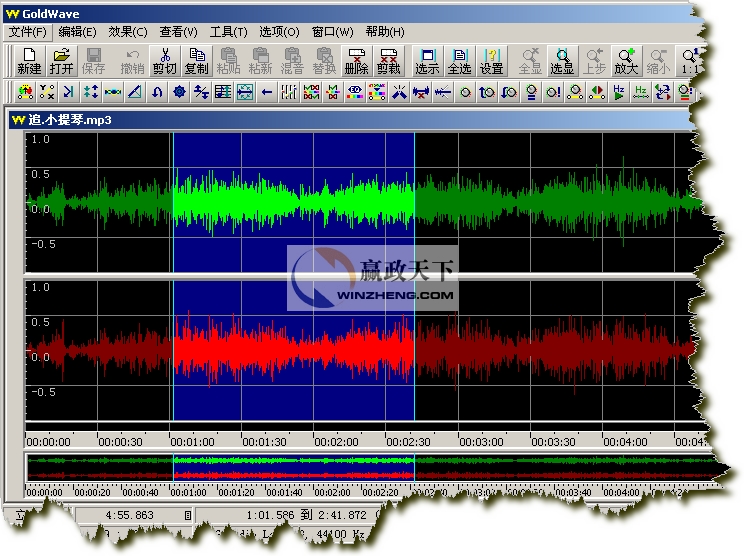Cut the selection with 剪切 scissors icon
Viewport: 744px width, 556px height.
click(164, 61)
